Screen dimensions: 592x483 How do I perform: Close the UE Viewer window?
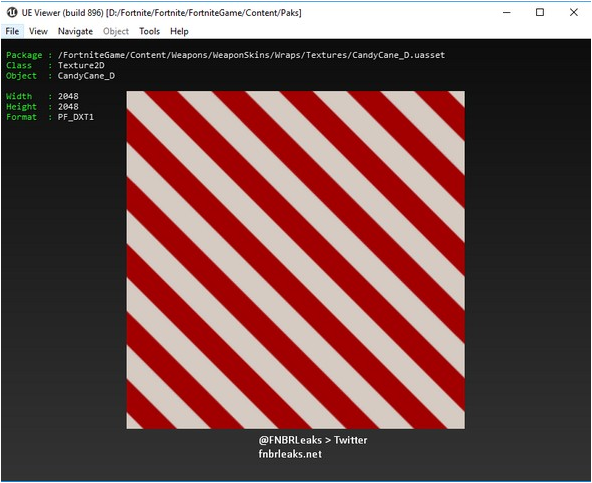(574, 12)
